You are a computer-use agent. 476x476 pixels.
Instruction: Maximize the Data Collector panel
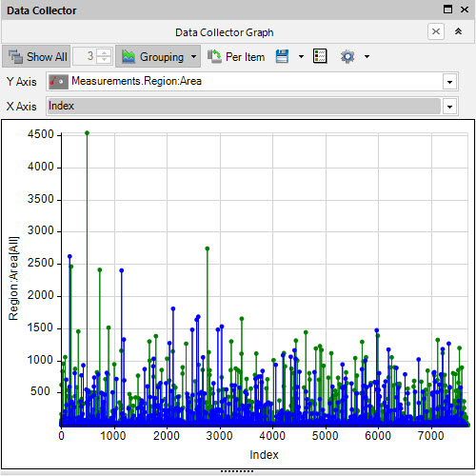(447, 10)
